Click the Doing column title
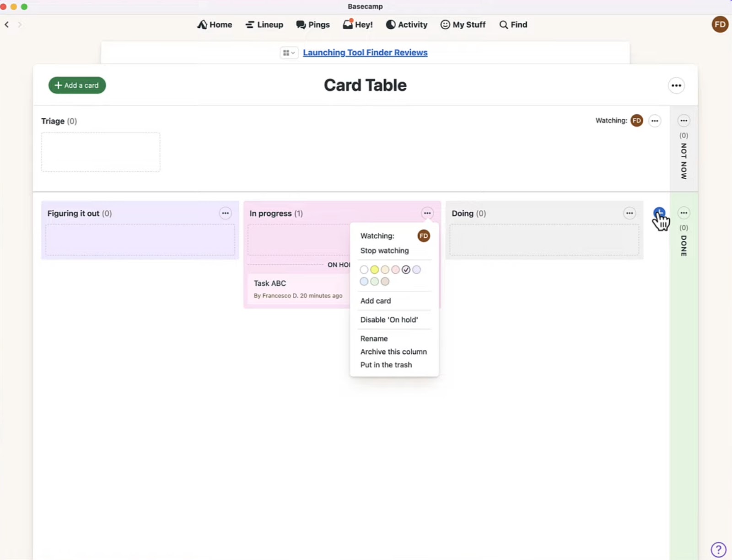The height and width of the screenshot is (560, 732). [x=462, y=213]
